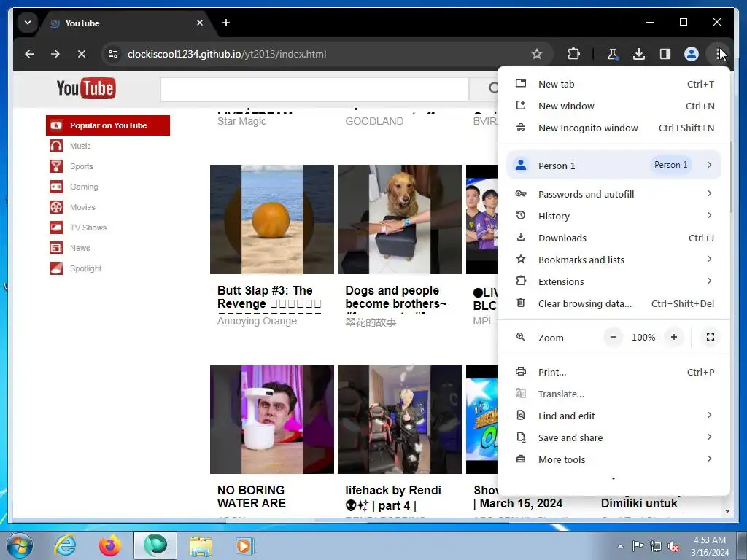
Task: Choose New Incognito window entry
Action: click(x=614, y=128)
